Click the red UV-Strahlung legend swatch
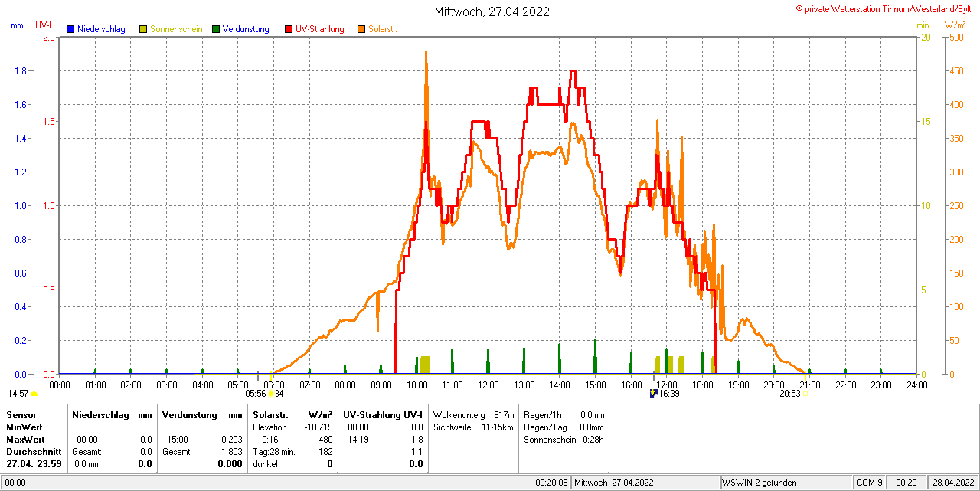 coord(289,29)
